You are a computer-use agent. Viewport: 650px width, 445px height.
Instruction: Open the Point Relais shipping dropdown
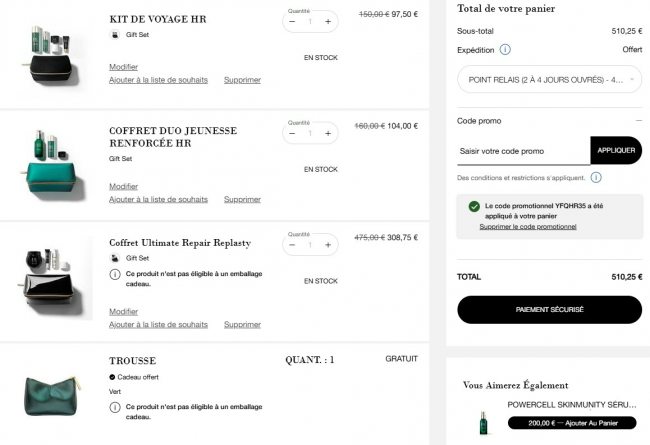(x=549, y=79)
